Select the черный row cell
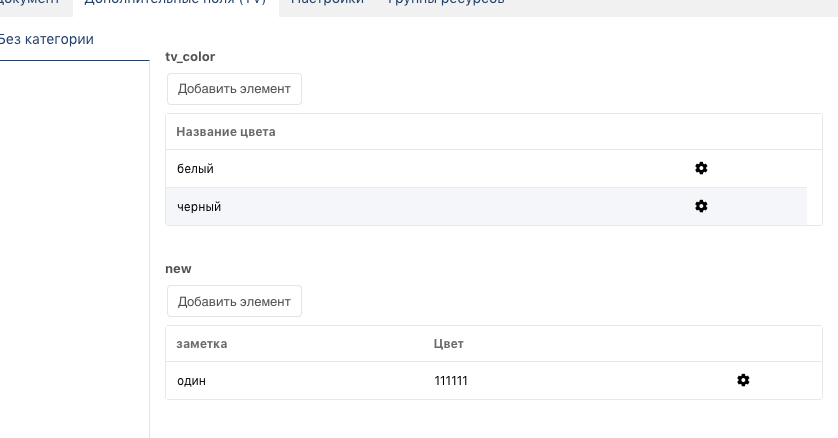Image resolution: width=838 pixels, height=438 pixels. point(199,207)
